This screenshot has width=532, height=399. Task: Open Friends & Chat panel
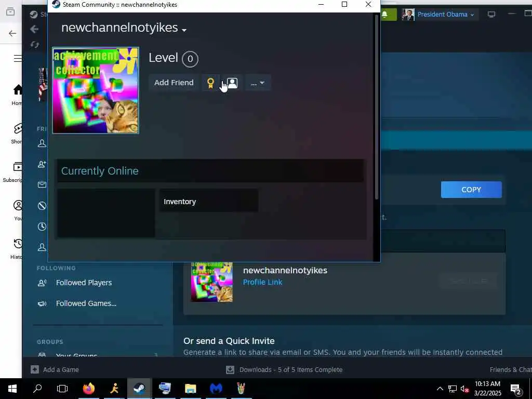pyautogui.click(x=511, y=369)
